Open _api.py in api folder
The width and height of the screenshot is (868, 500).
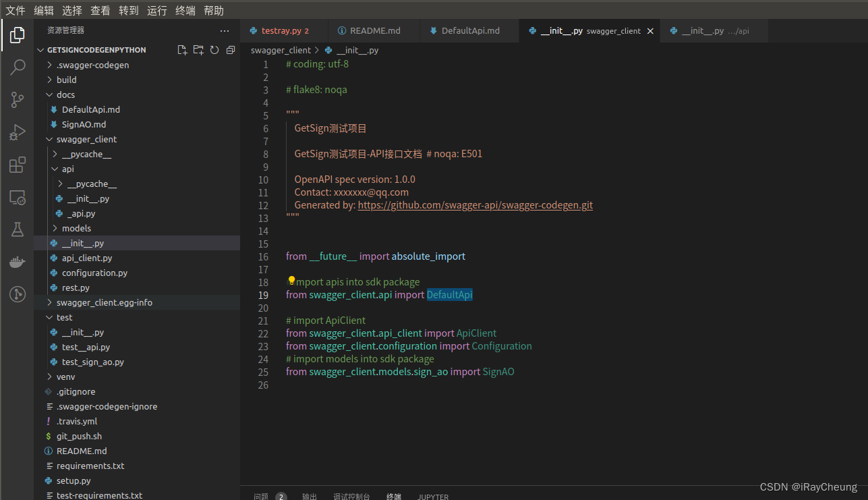(x=137, y=213)
